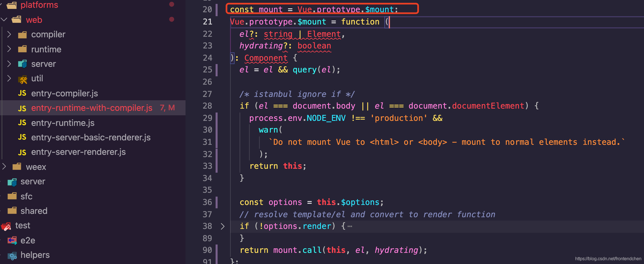Expand the weex folder chevron
Image resolution: width=644 pixels, height=264 pixels.
coord(4,167)
